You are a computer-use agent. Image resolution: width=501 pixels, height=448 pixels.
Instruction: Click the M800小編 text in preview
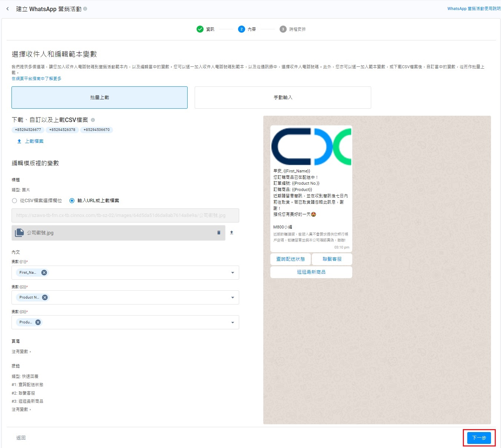(x=283, y=227)
